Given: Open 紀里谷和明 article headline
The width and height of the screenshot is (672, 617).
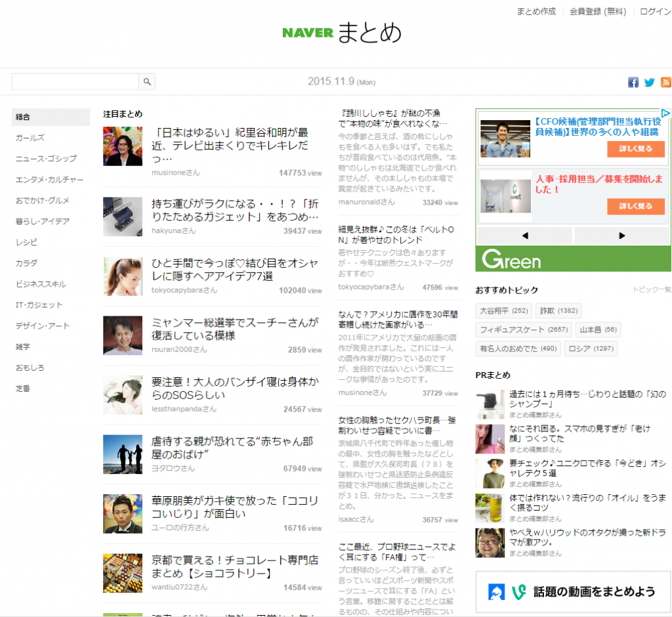Looking at the screenshot, I should point(230,145).
